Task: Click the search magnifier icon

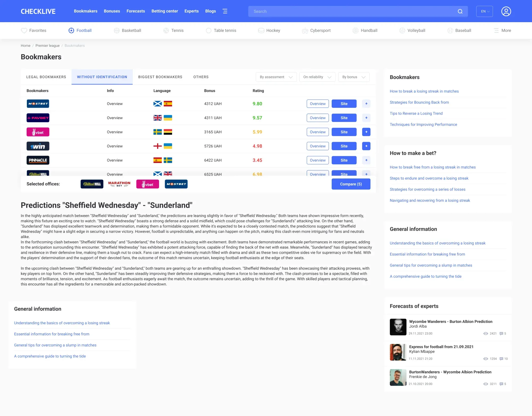Action: (460, 11)
